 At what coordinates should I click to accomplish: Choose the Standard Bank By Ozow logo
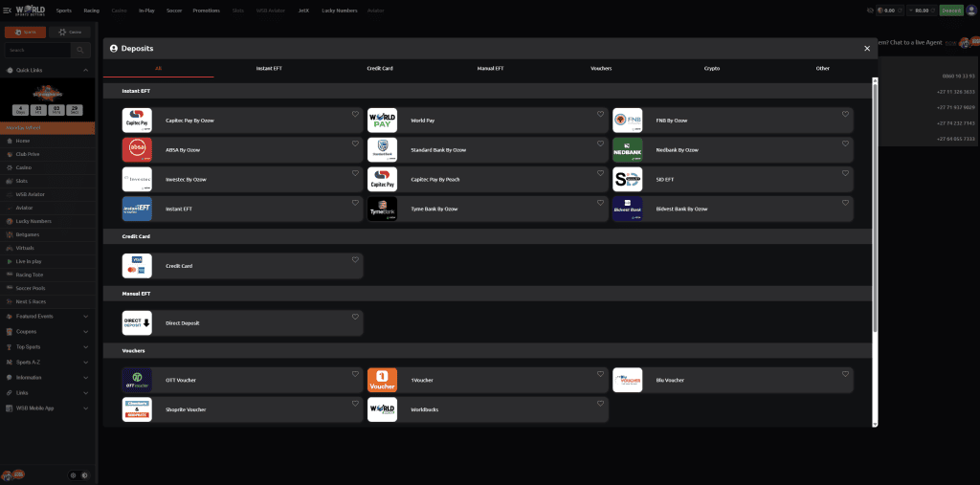[382, 150]
